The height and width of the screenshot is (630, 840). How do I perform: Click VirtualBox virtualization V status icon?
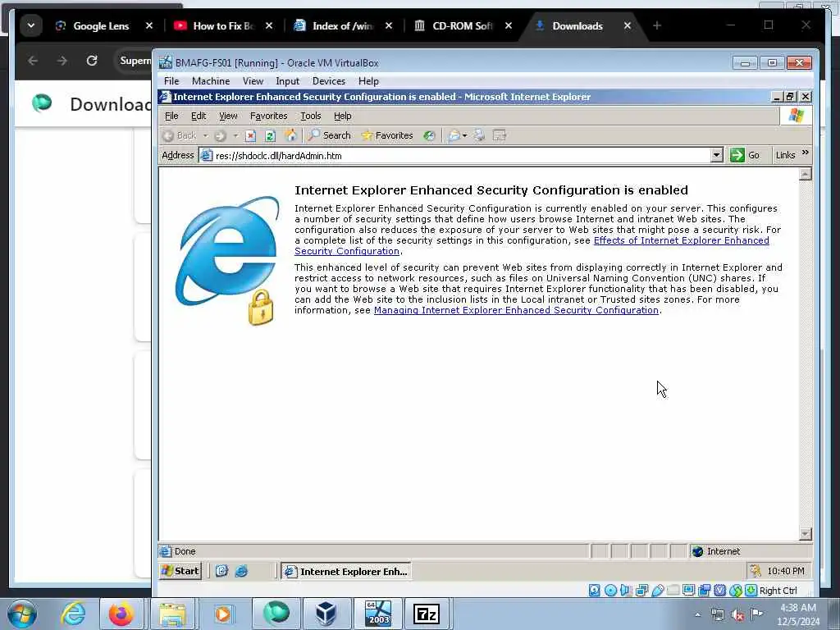(x=720, y=591)
